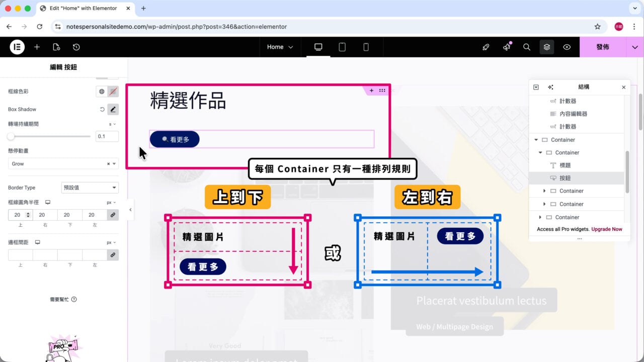The image size is (644, 362).
Task: Open the revision history icon
Action: pos(76,47)
